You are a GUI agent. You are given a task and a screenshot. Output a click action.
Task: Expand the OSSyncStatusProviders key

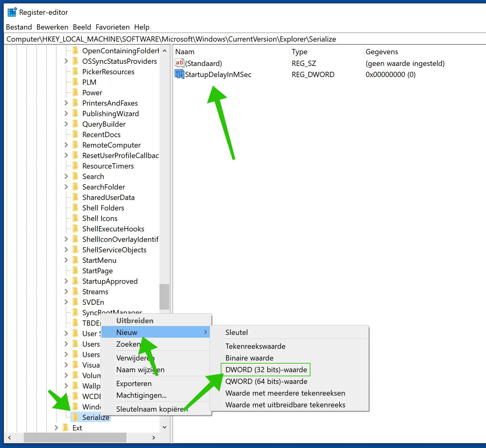pos(66,61)
